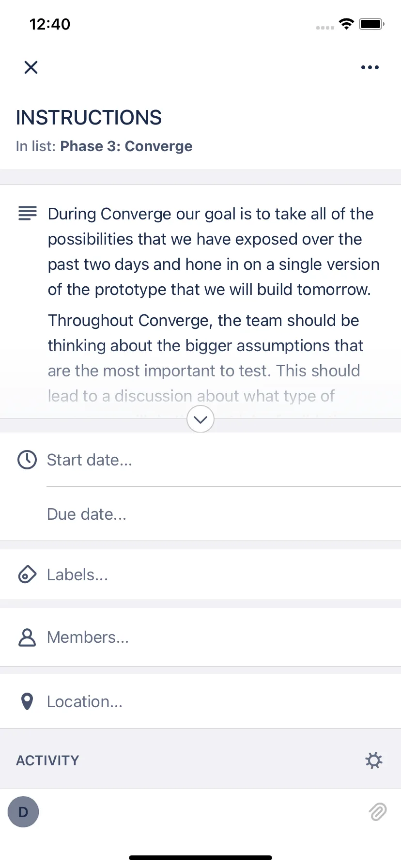The height and width of the screenshot is (868, 401).
Task: Tap the D user avatar
Action: [x=23, y=812]
